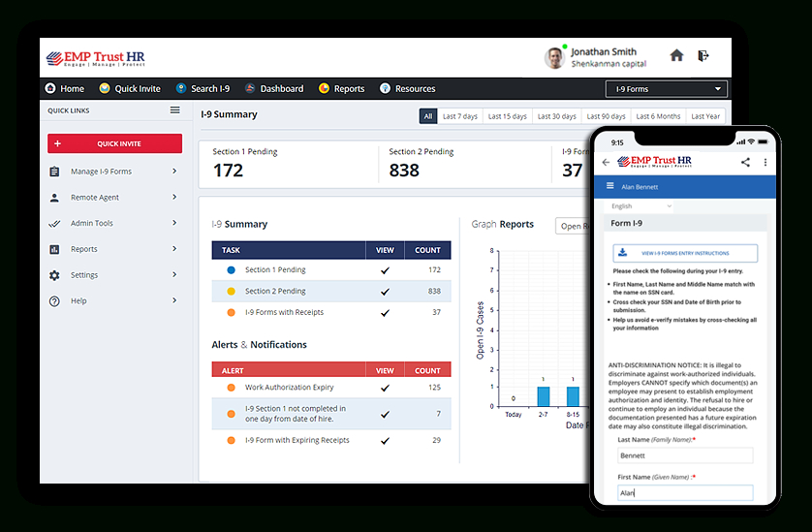Image resolution: width=812 pixels, height=532 pixels.
Task: Click the sidebar Reports chart icon
Action: [x=54, y=249]
